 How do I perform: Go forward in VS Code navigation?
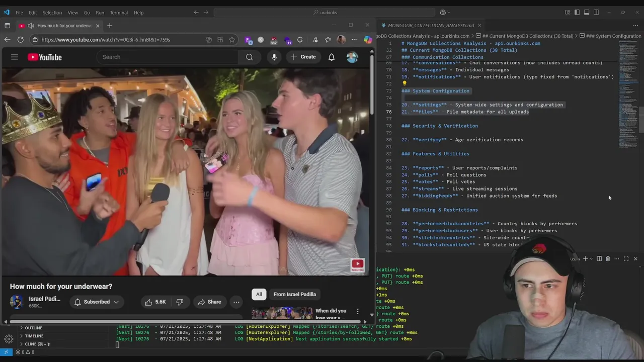tap(206, 12)
